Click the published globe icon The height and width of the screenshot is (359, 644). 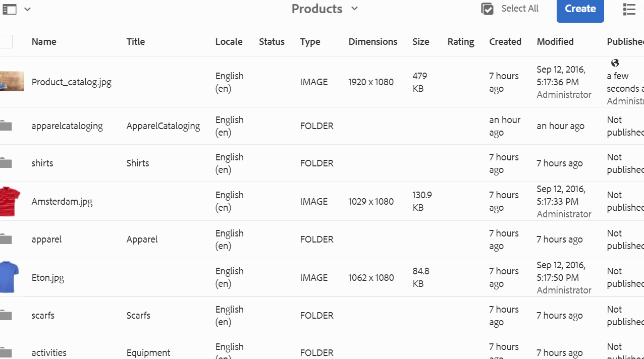tap(615, 63)
